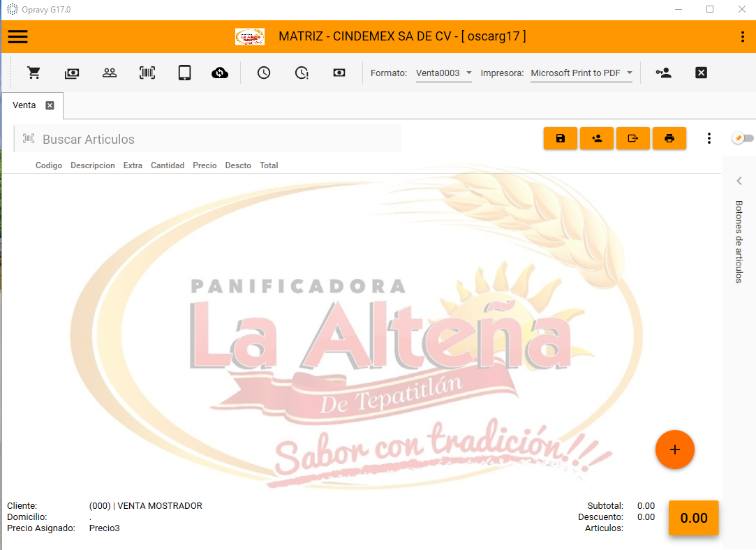Click the round orange plus button

tap(674, 449)
